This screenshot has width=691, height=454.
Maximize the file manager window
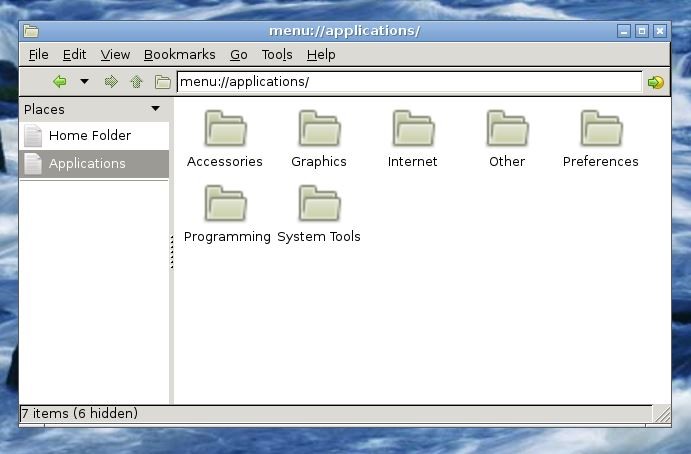[x=642, y=31]
